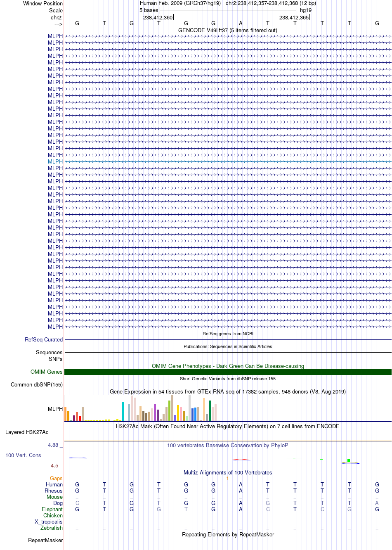Click '100 vertebrates Basewise Conservation by PhyloP' title
This screenshot has width=392, height=550.
coord(228,445)
